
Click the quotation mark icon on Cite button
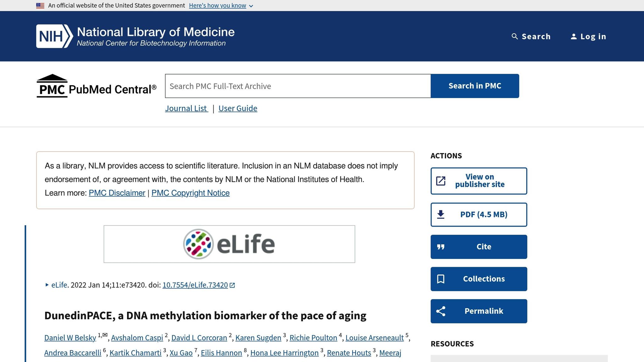click(x=441, y=247)
